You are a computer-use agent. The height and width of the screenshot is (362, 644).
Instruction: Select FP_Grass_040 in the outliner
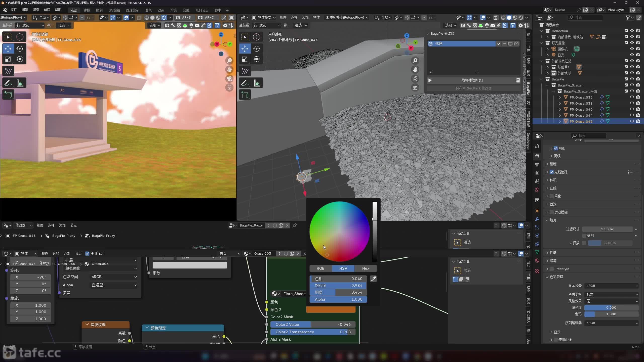pyautogui.click(x=581, y=109)
